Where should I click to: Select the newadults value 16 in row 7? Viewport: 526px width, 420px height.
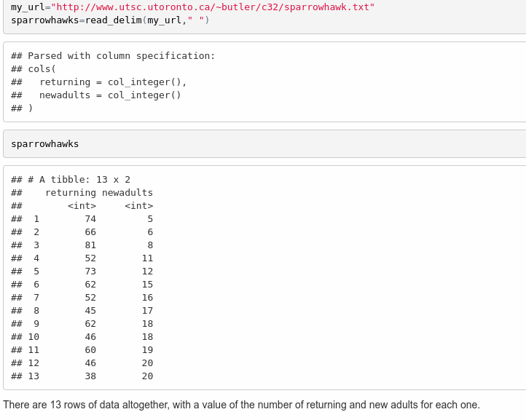pos(147,298)
